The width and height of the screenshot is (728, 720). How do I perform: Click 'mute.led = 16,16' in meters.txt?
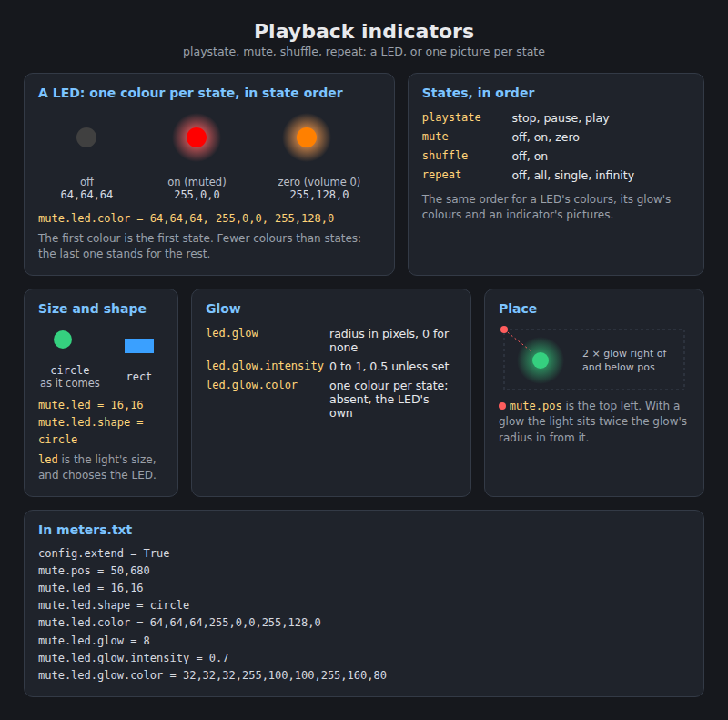point(90,588)
